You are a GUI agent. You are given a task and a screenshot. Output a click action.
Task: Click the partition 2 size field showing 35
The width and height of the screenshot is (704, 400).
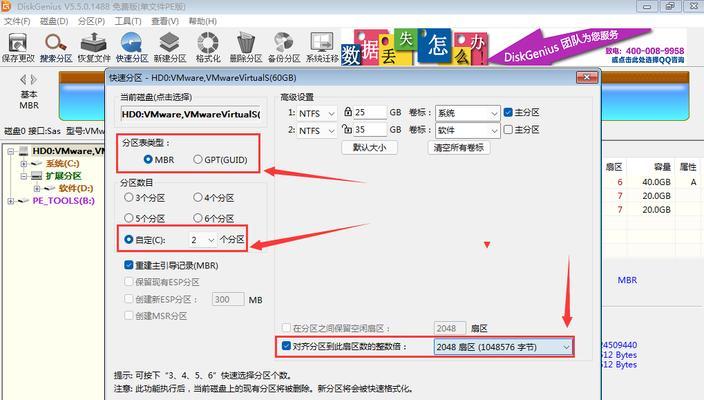coord(370,130)
